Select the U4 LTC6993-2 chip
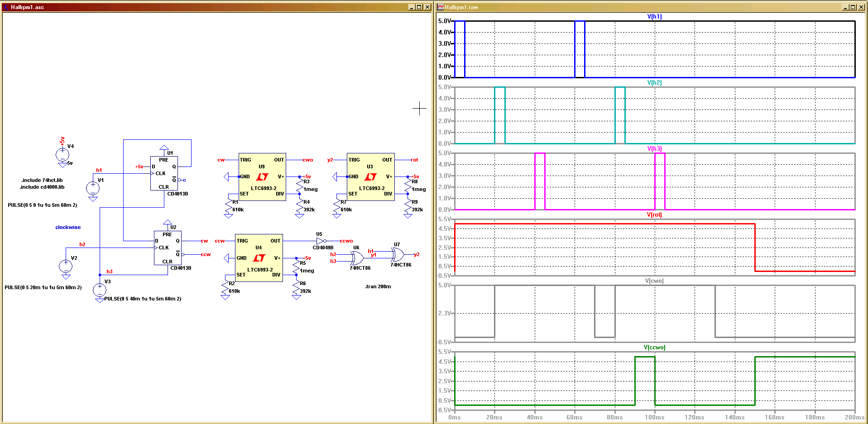This screenshot has width=868, height=424. pyautogui.click(x=259, y=258)
